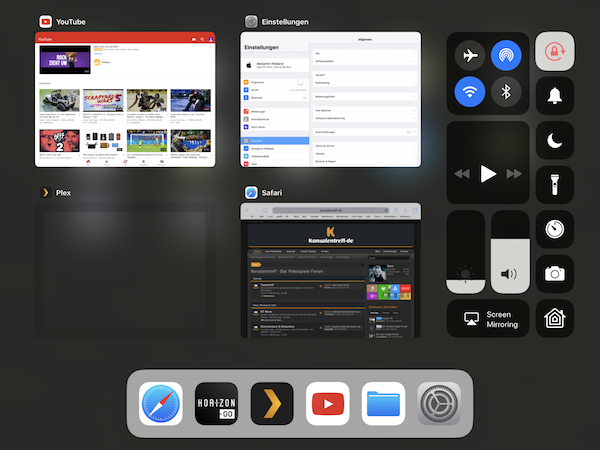Toggle Airplane Mode in Control Center

pyautogui.click(x=470, y=55)
